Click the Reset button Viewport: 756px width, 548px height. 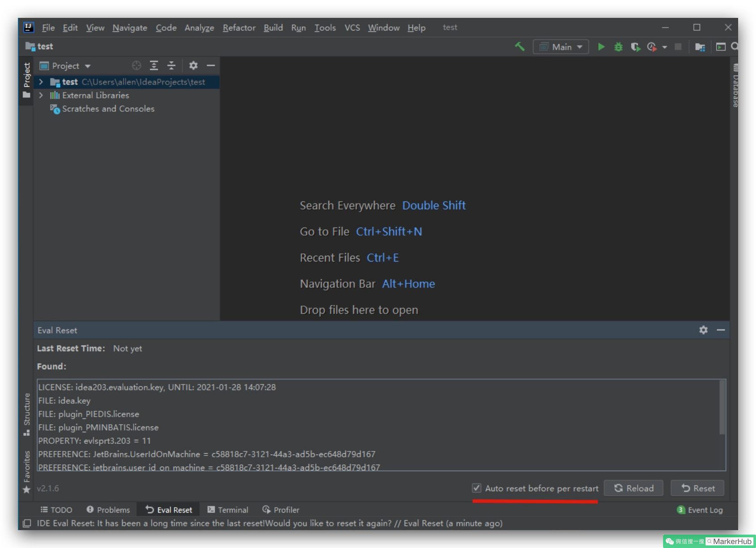pyautogui.click(x=697, y=488)
